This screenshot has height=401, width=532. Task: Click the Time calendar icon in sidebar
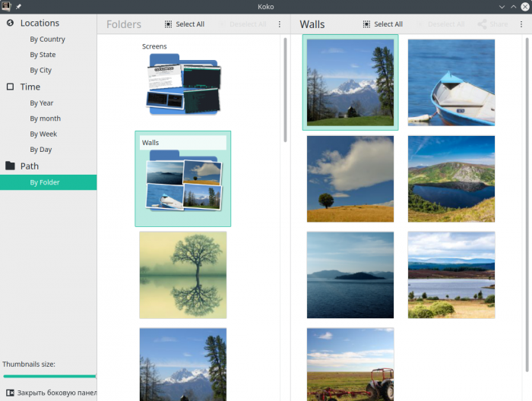tap(10, 87)
